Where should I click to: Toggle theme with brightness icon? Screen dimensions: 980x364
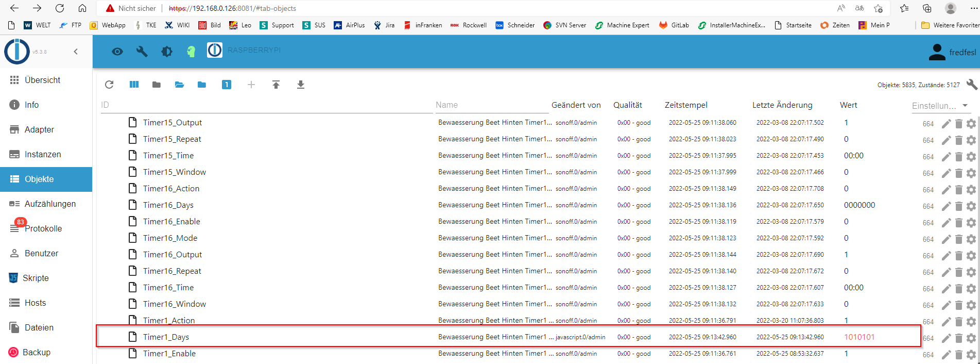coord(166,52)
